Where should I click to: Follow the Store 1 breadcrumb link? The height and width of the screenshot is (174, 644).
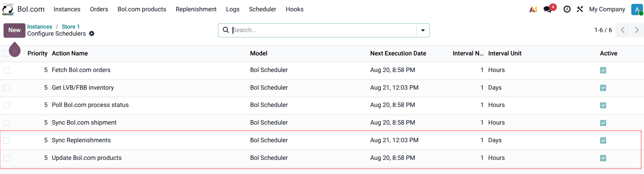point(71,26)
